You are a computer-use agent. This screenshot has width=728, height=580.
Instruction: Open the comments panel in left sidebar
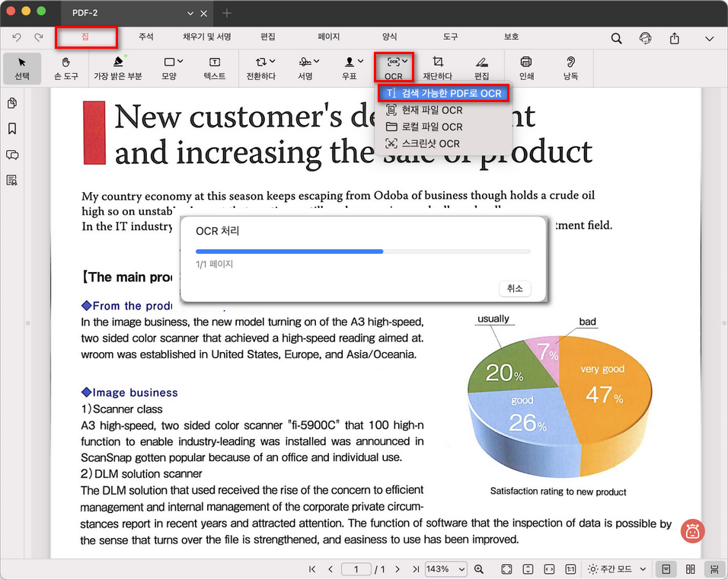(x=12, y=155)
